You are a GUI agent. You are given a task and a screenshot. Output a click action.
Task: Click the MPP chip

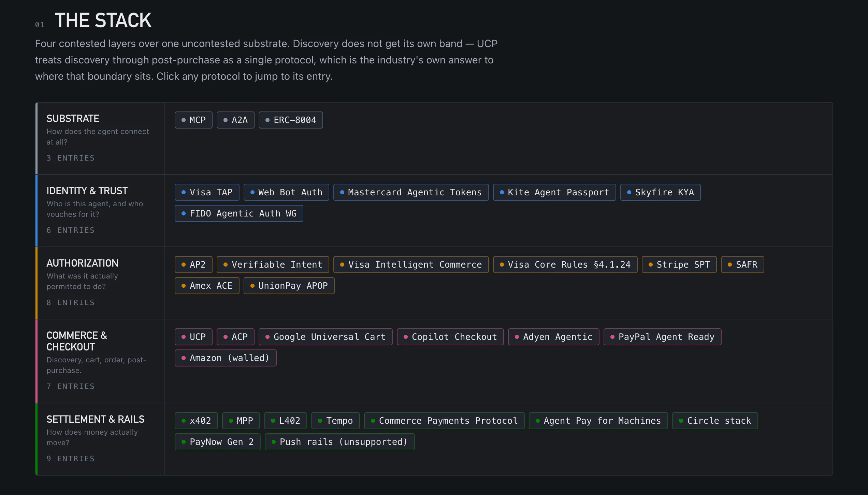(241, 421)
